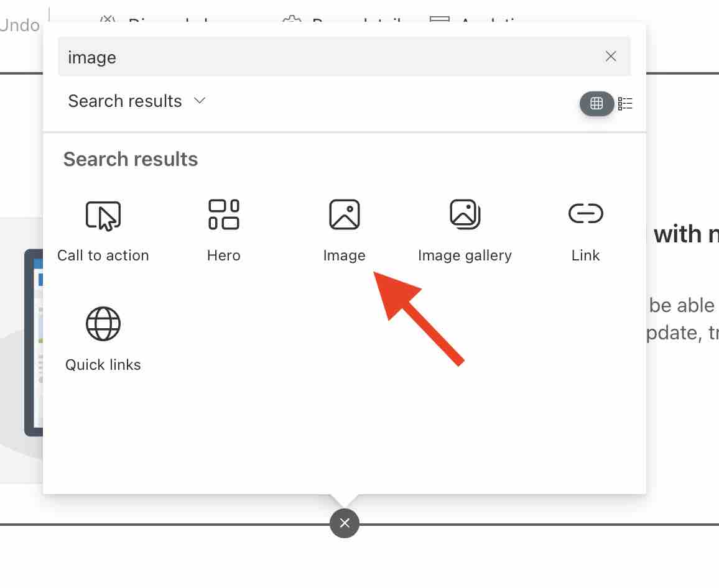
Task: Switch search results to list view
Action: (626, 103)
